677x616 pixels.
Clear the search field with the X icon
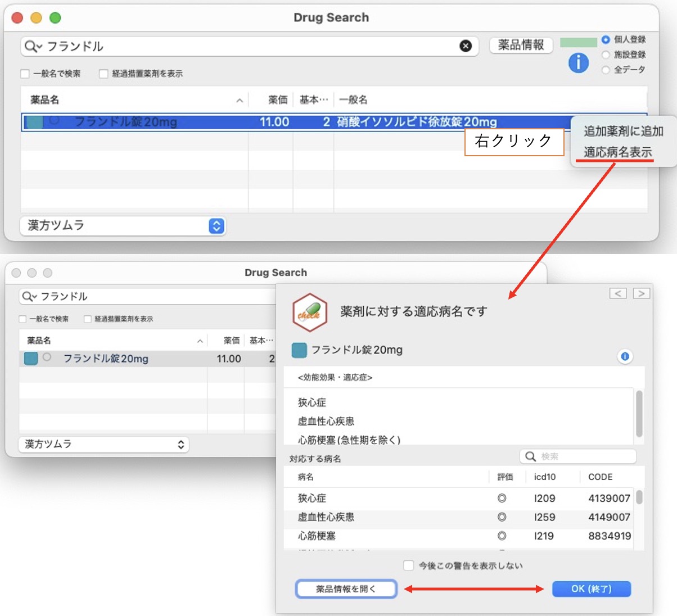tap(466, 46)
